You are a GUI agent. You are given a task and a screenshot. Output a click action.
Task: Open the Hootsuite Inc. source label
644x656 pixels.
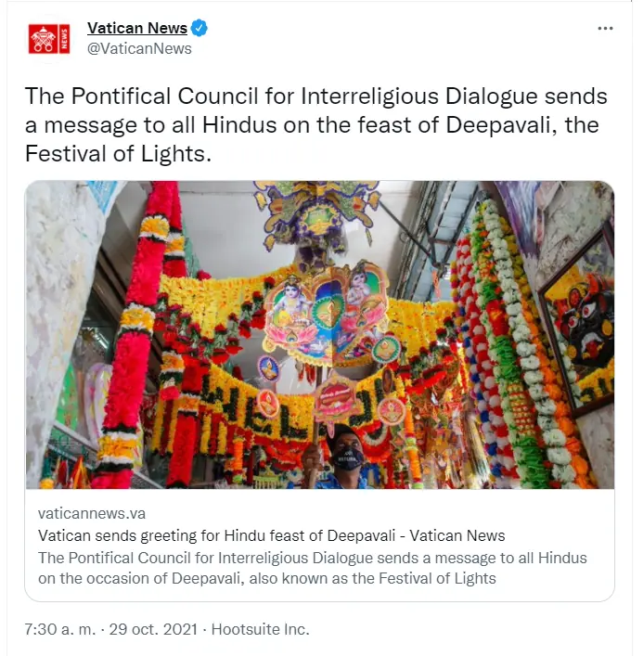[260, 629]
